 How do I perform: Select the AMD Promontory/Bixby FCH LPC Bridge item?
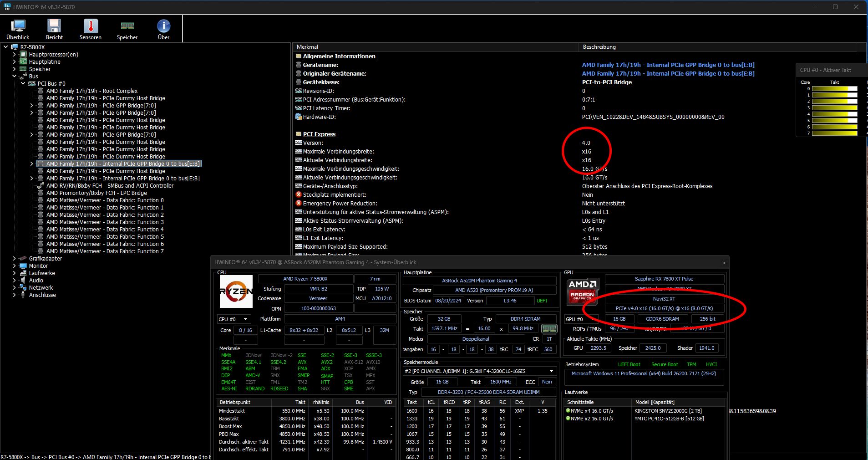tap(96, 193)
